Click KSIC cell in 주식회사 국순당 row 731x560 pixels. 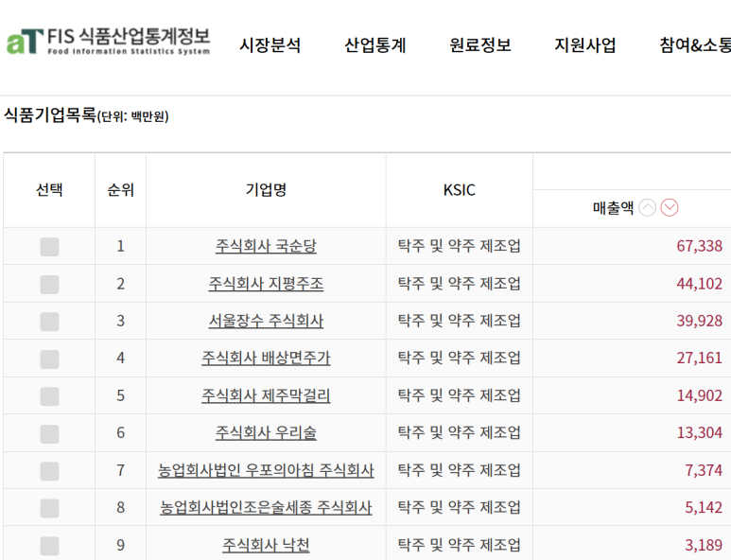tap(460, 246)
